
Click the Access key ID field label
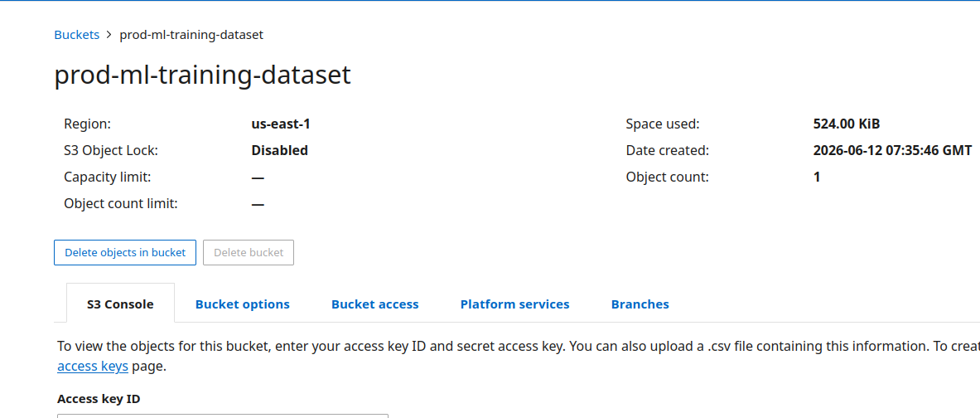pos(98,399)
